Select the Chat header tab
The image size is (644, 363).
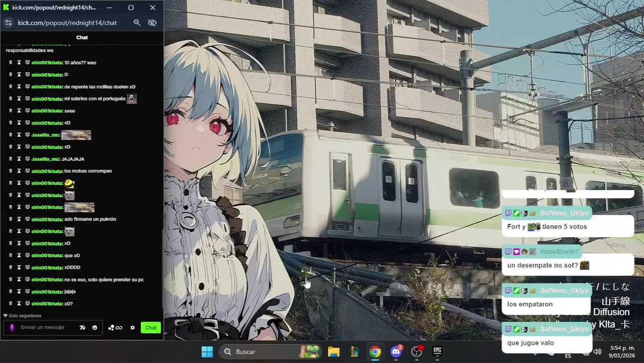pos(82,37)
